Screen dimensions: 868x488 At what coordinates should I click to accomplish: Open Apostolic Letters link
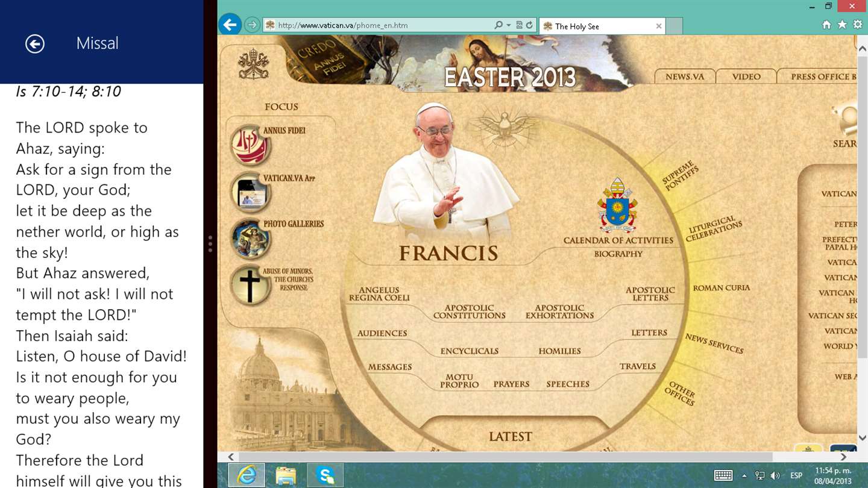point(650,294)
